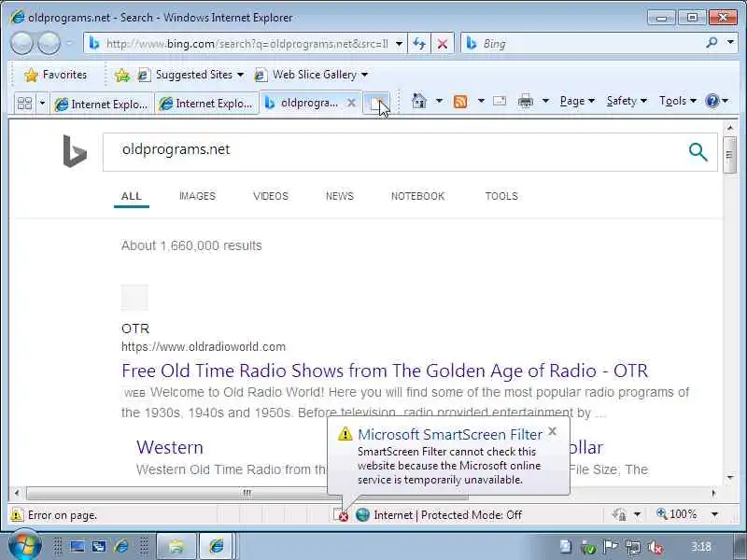Open Quick Tabs view

[24, 103]
